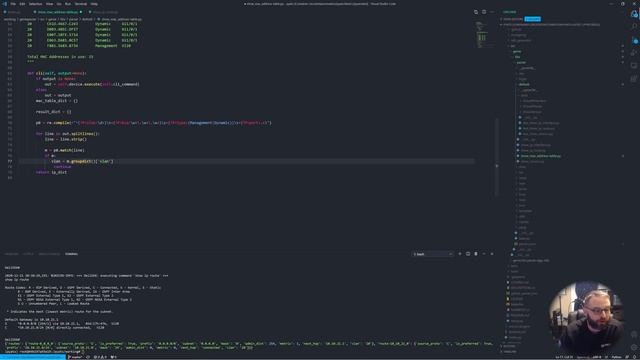Open the Help menu
Viewport: 640px width, 360px height.
click(94, 4)
